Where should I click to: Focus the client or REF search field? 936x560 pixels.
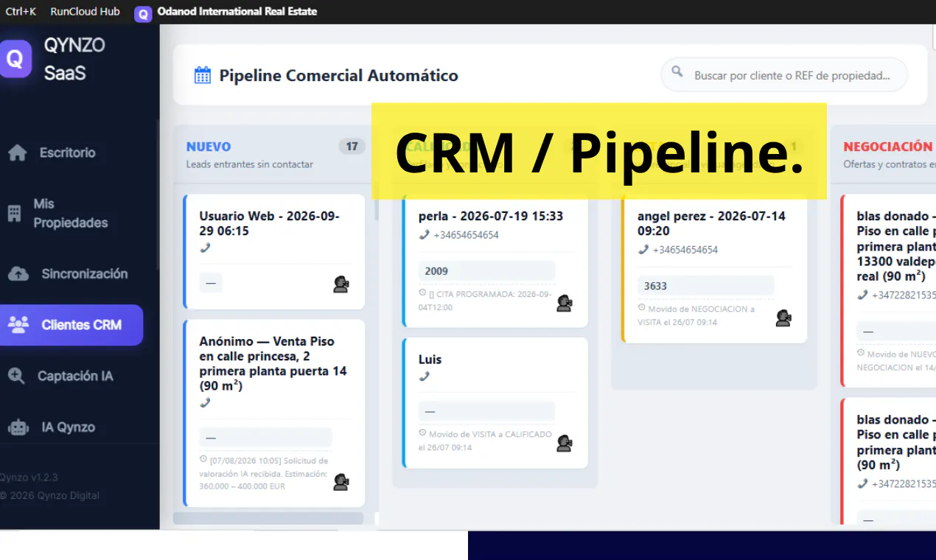(x=784, y=75)
